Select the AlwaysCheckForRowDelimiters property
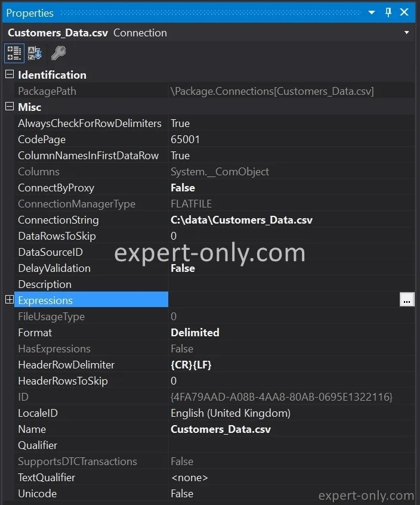 [89, 123]
